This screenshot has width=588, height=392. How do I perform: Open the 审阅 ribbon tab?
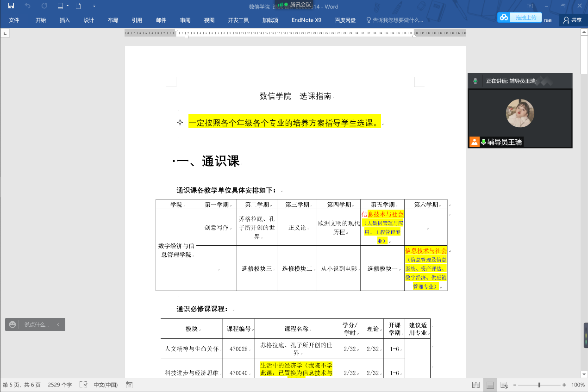[185, 20]
